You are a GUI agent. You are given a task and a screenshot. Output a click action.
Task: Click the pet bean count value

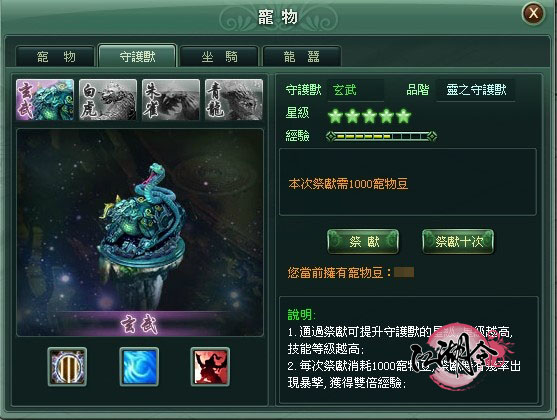404,273
